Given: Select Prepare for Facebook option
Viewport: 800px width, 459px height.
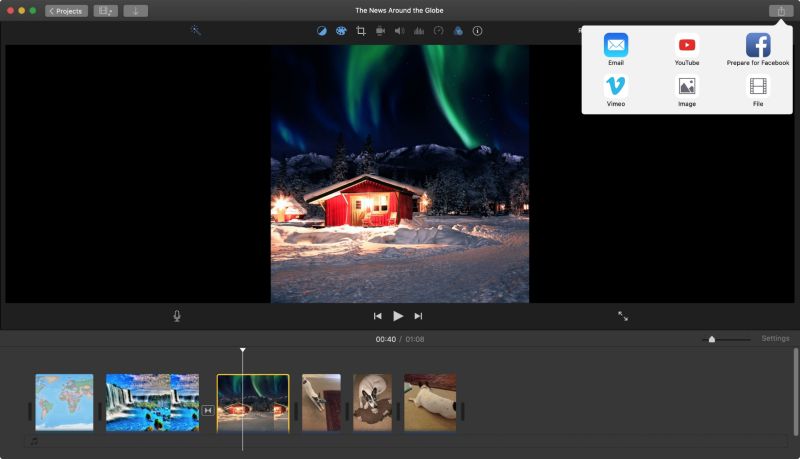Looking at the screenshot, I should [758, 46].
